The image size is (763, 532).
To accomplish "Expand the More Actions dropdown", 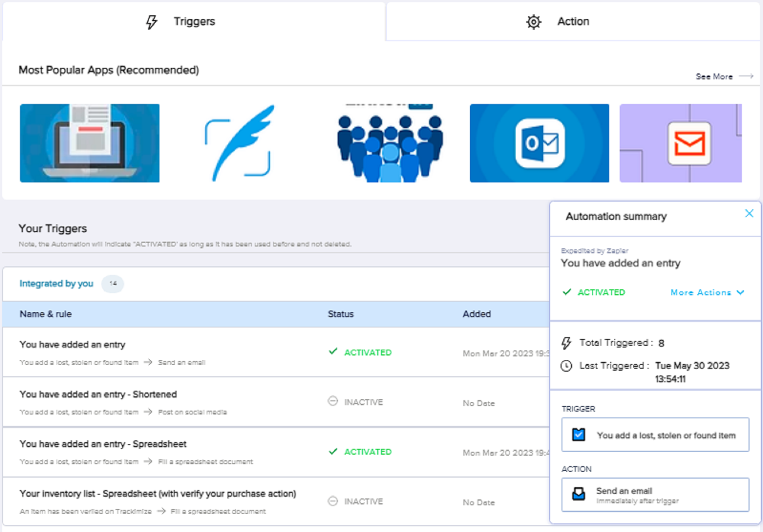I will tap(707, 292).
